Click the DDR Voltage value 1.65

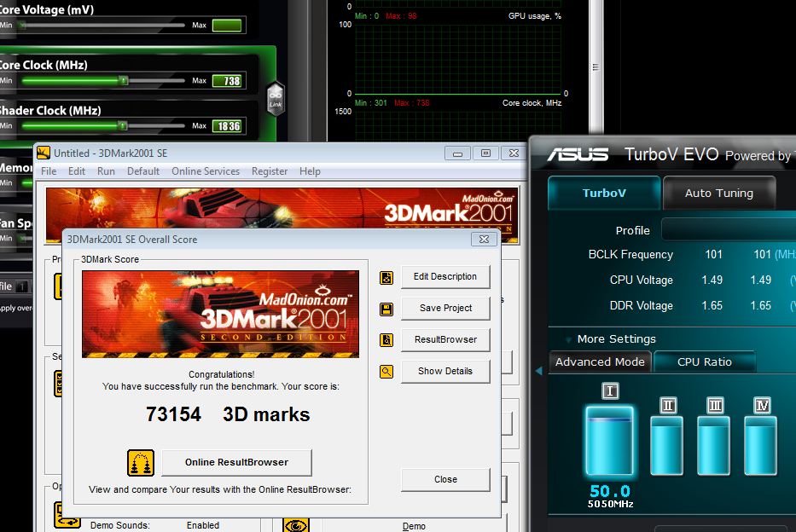[x=712, y=305]
